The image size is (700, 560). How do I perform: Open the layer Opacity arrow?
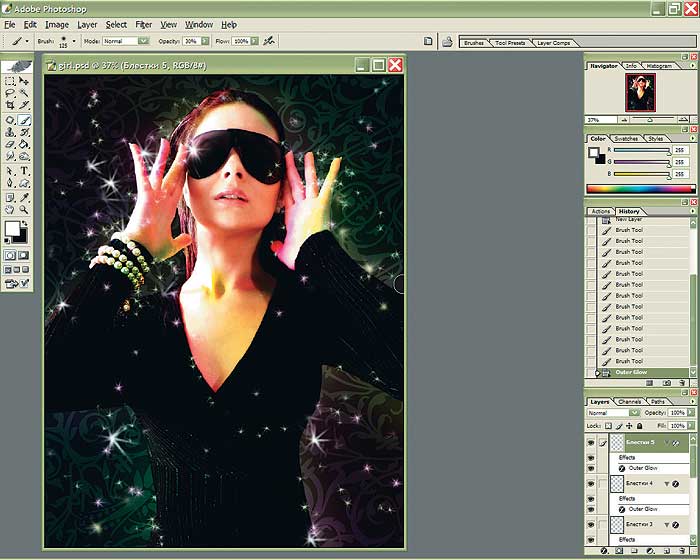(691, 413)
